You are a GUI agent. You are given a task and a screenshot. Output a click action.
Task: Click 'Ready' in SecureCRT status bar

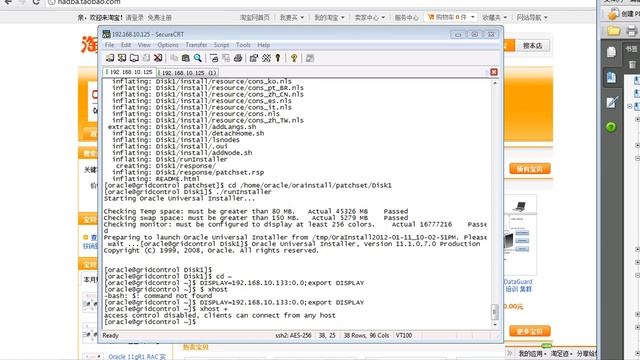click(110, 335)
